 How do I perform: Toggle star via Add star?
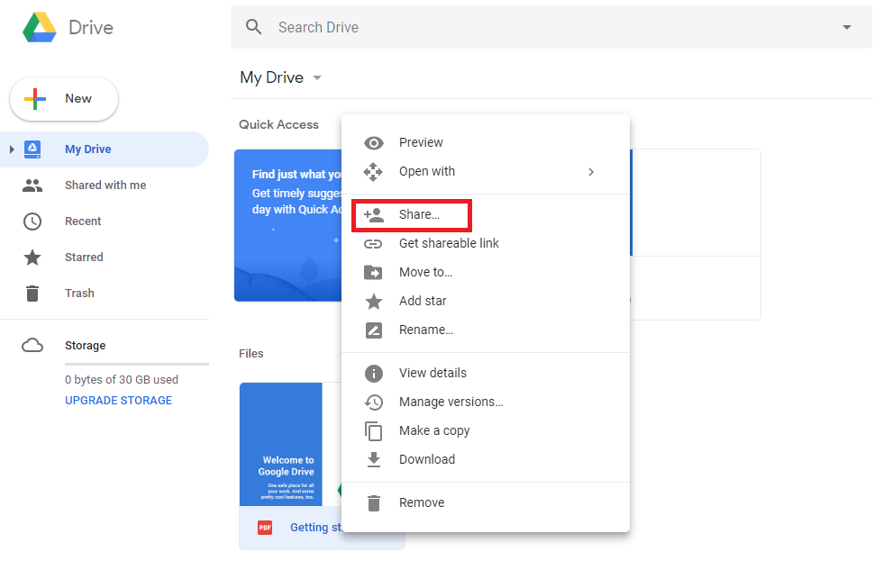point(422,302)
